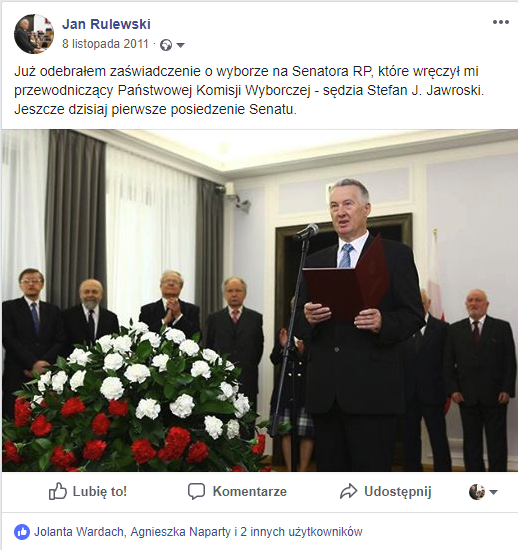Click the globe public privacy icon
This screenshot has width=518, height=550.
coord(166,45)
